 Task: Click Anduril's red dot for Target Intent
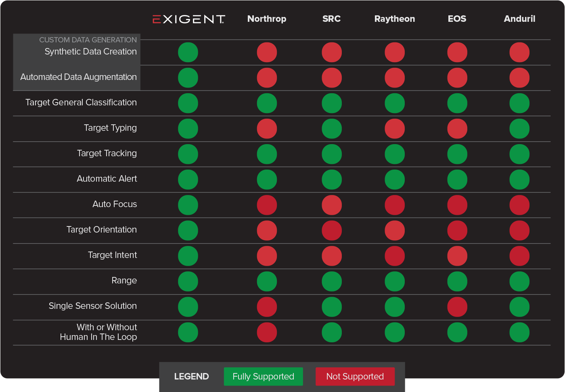[519, 256]
